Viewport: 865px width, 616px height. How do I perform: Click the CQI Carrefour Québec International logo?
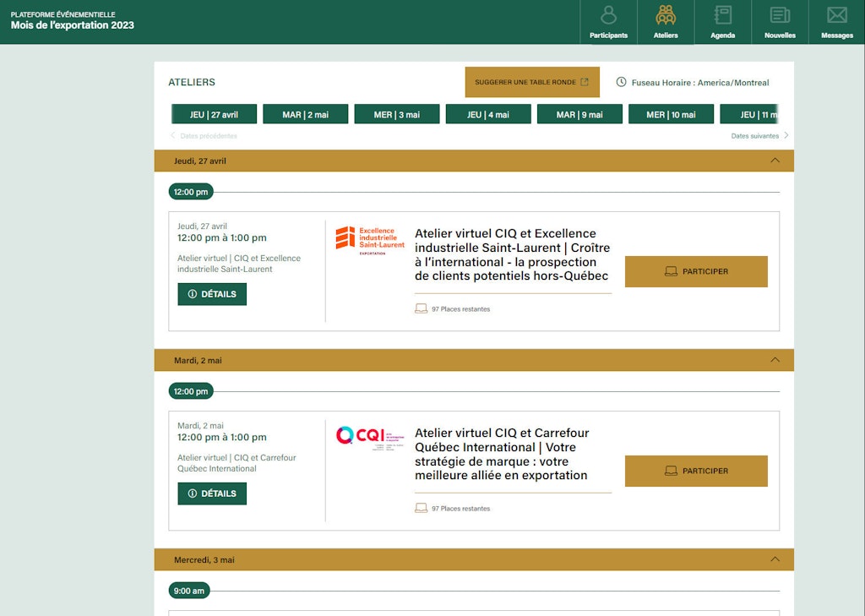[370, 437]
